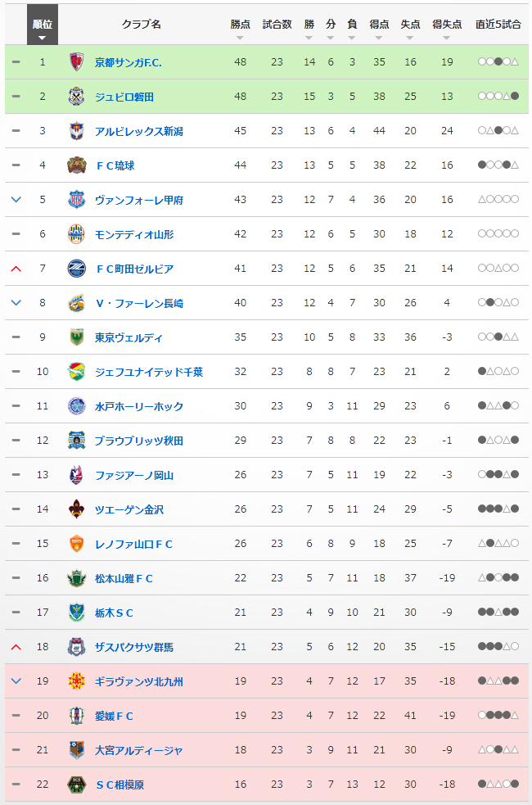This screenshot has width=532, height=805.
Task: Click the Giravanz Kitakyushu club crest
Action: [x=76, y=681]
